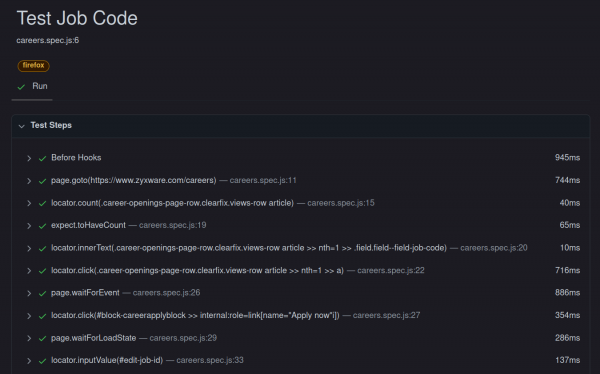
Task: Click the careers.spec.js:33 source reference
Action: (x=210, y=360)
